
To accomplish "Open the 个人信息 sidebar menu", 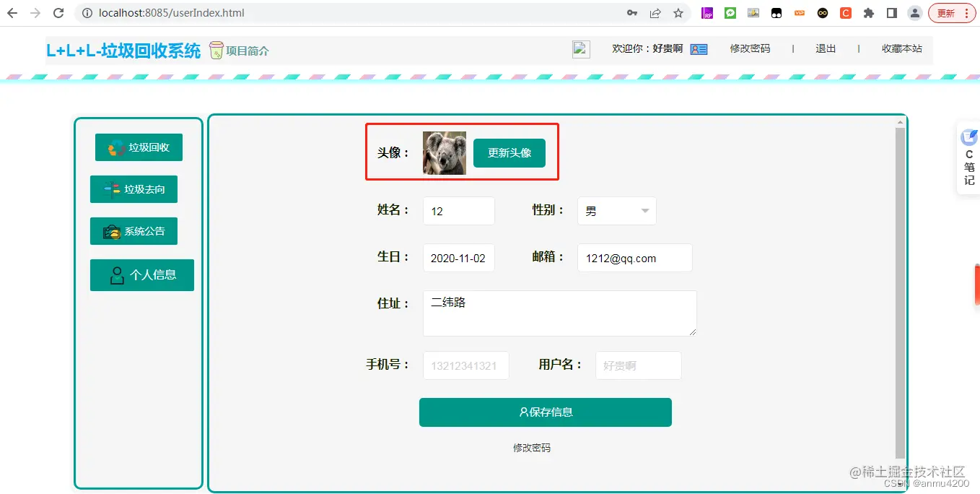I will click(x=142, y=275).
